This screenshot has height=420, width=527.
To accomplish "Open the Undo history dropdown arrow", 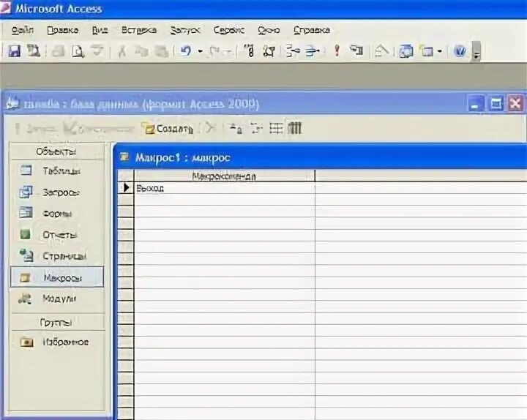I will [x=201, y=51].
